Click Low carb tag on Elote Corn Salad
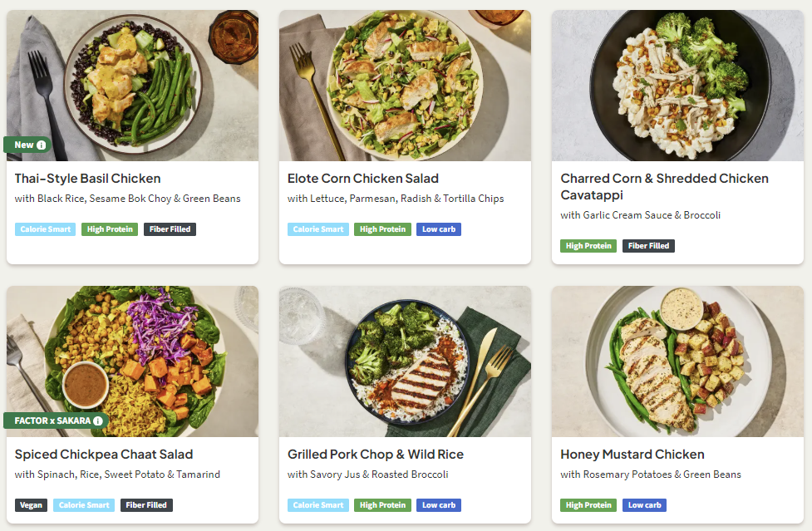This screenshot has width=812, height=531. (x=439, y=229)
